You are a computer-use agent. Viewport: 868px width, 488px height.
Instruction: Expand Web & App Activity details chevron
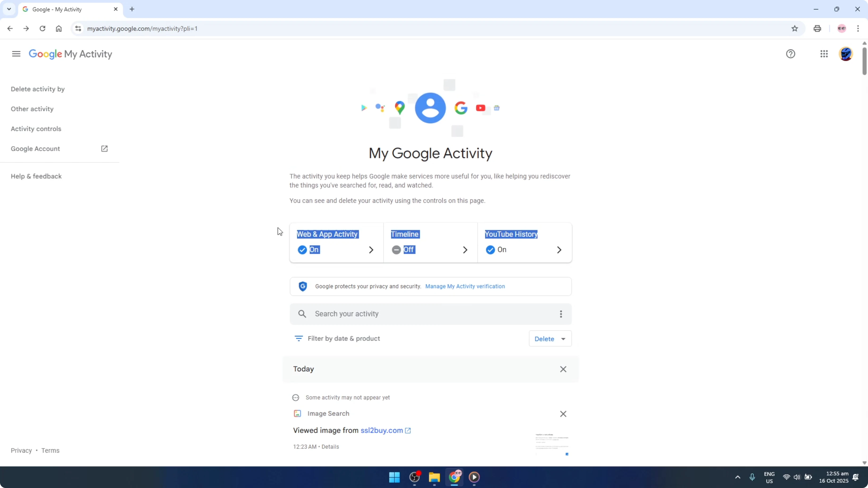(x=371, y=250)
